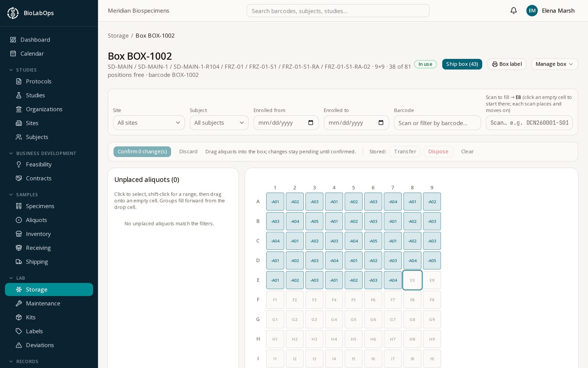
Task: Navigate to Shipping page
Action: tap(49, 262)
